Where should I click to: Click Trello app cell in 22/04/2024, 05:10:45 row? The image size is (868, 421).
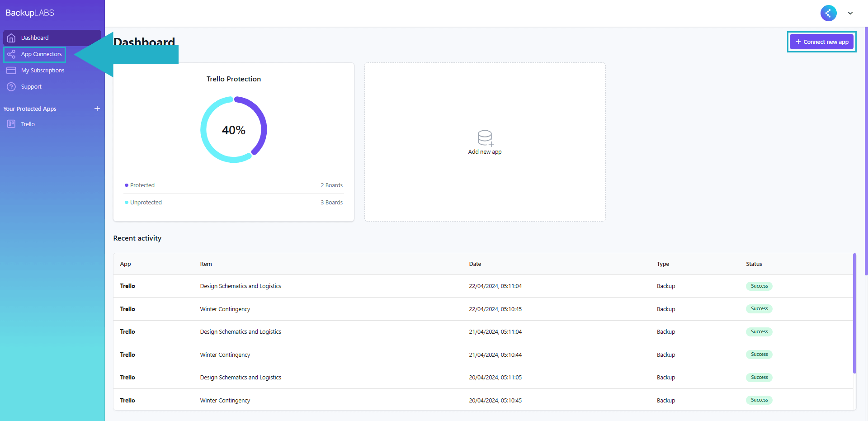point(127,309)
